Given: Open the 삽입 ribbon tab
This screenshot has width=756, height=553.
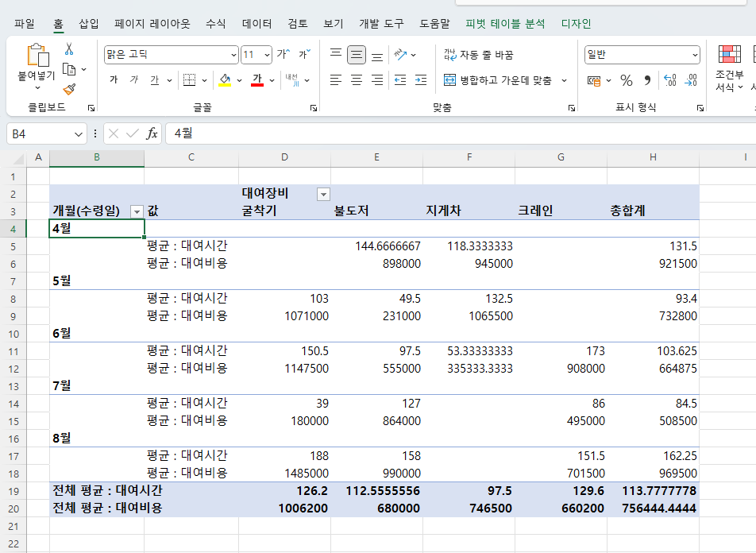Looking at the screenshot, I should pyautogui.click(x=89, y=24).
